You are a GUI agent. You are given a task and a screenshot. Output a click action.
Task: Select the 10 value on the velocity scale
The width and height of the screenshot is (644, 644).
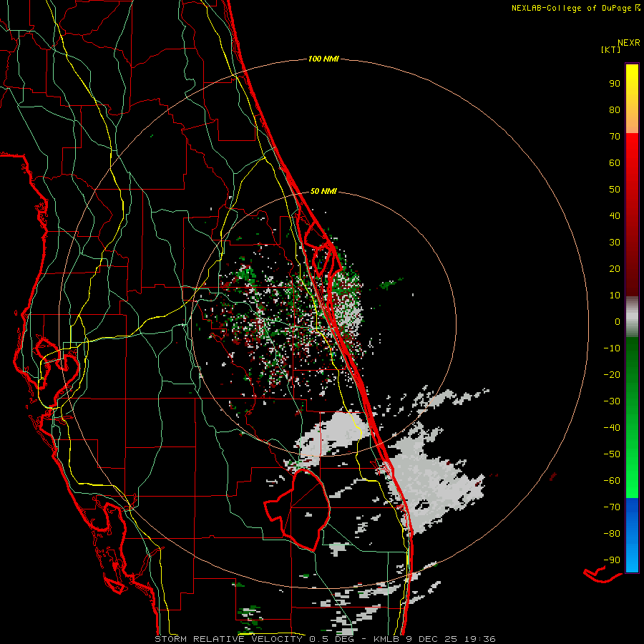[x=615, y=296]
